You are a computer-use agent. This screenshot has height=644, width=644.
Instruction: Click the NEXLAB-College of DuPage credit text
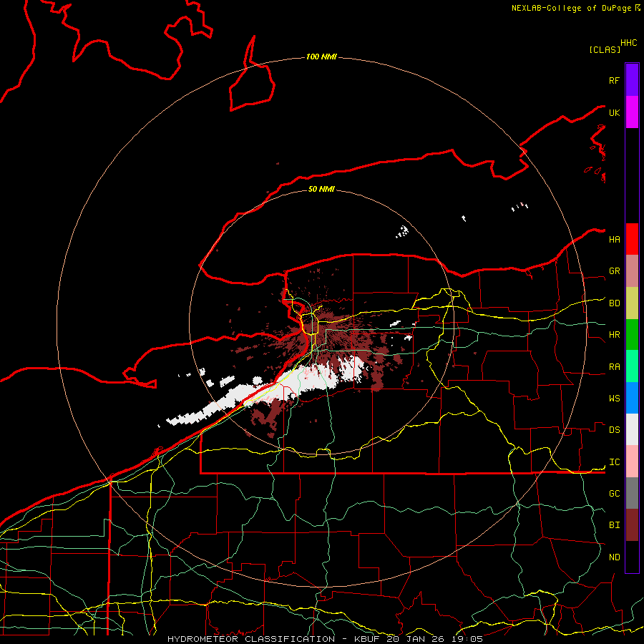click(x=572, y=8)
